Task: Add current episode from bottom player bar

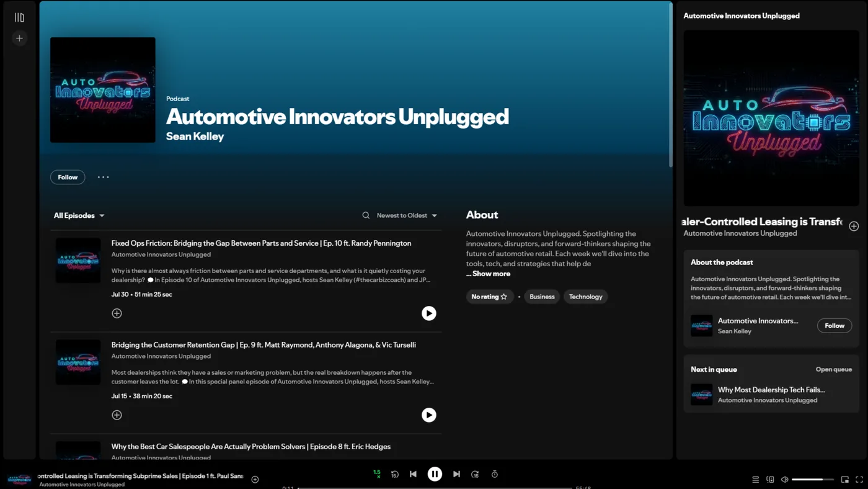Action: (x=255, y=479)
